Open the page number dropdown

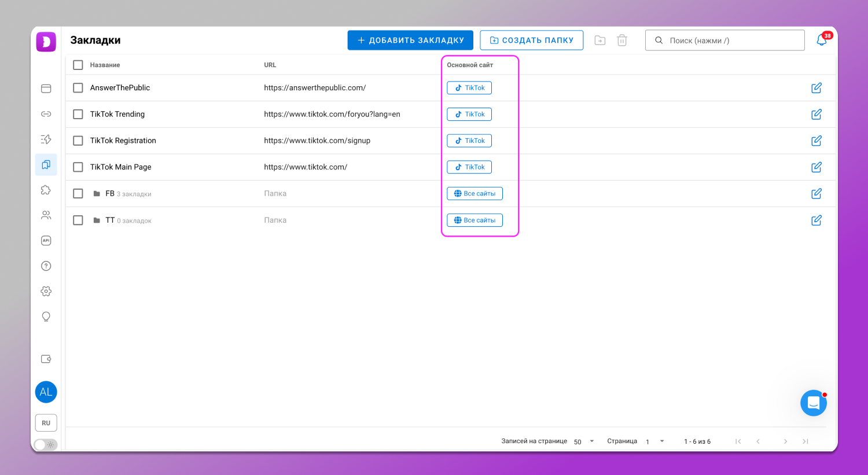[x=655, y=441]
